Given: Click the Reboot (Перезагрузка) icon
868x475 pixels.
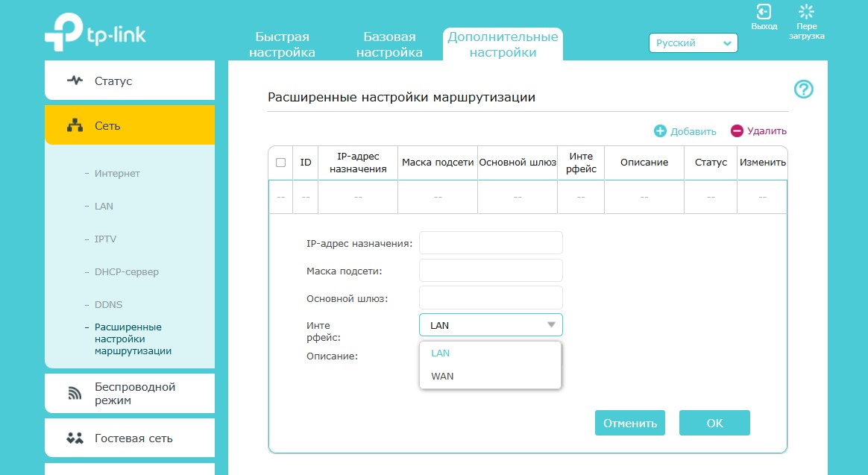Looking at the screenshot, I should coord(805,12).
